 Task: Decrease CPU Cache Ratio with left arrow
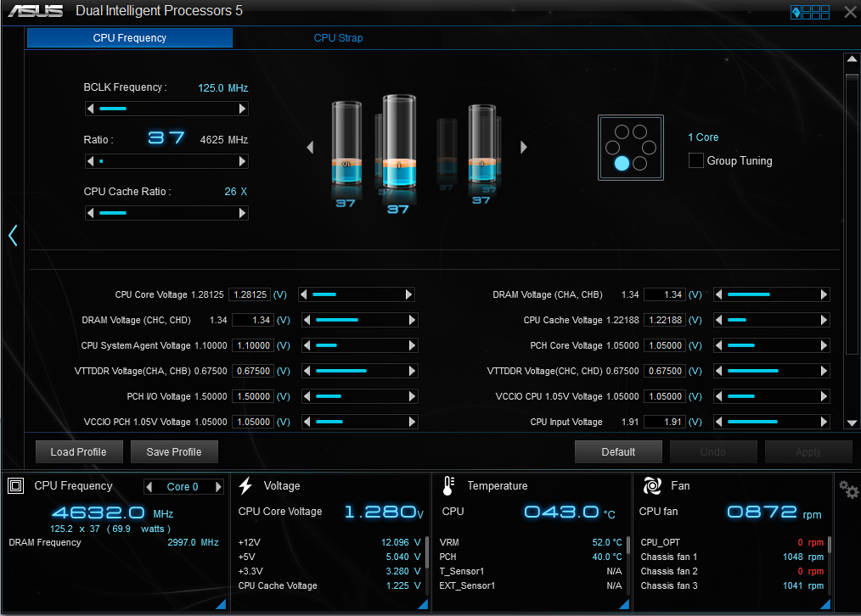[91, 213]
